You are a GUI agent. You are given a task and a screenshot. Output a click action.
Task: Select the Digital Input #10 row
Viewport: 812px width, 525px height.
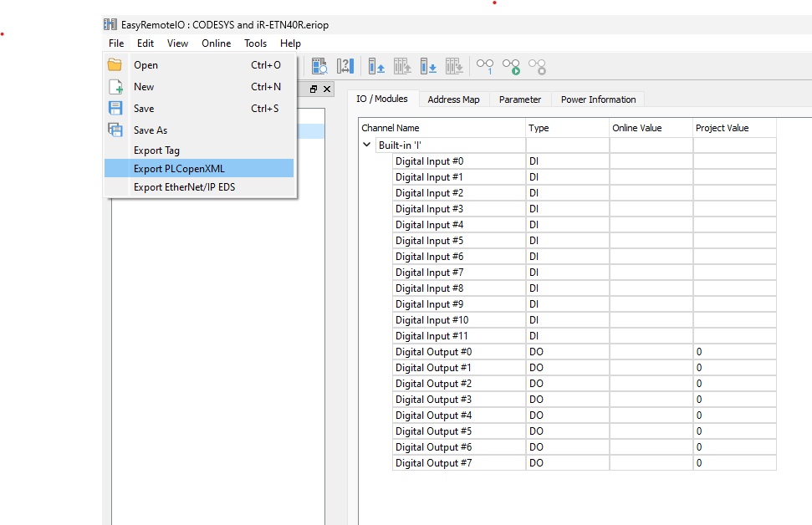585,320
